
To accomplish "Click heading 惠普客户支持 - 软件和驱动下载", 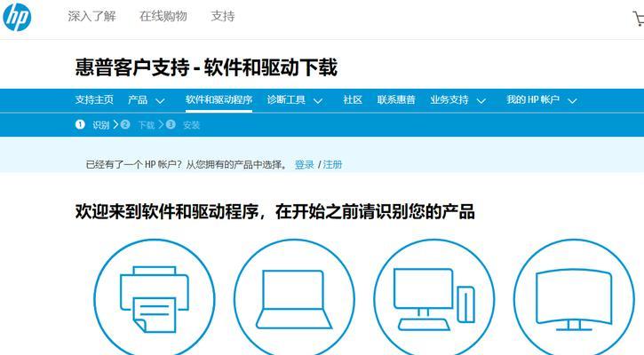I will [206, 67].
